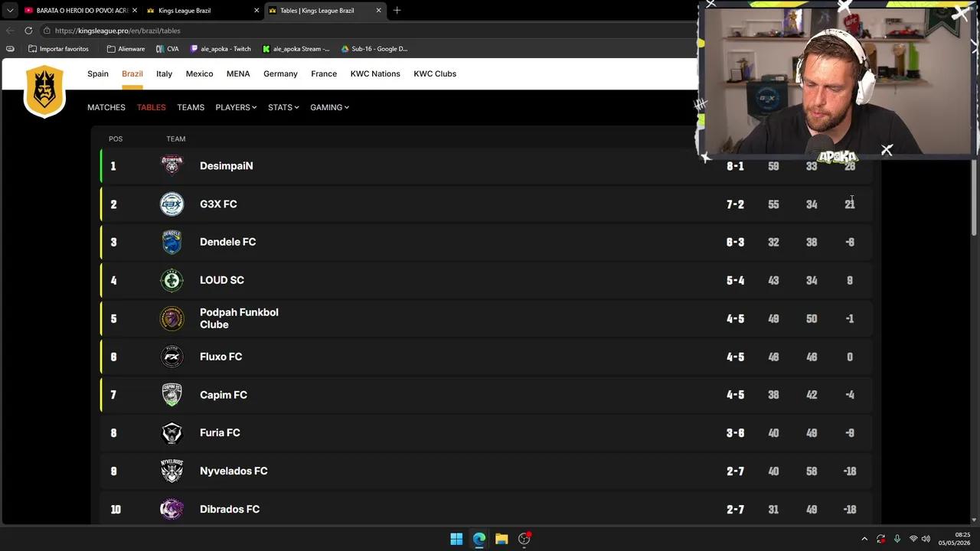Open the Sub-16 Google Drive bookmark
Image resolution: width=980 pixels, height=551 pixels.
[374, 49]
